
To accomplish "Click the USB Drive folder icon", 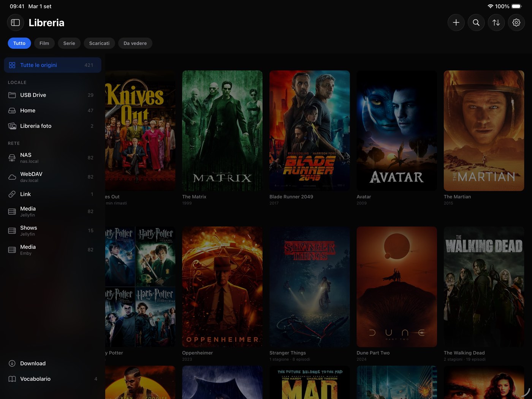I will coord(12,95).
